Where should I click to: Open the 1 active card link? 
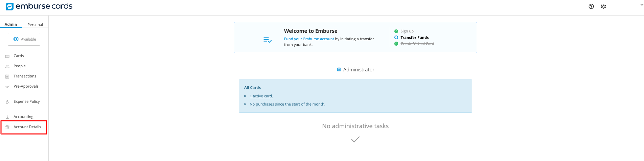(261, 96)
